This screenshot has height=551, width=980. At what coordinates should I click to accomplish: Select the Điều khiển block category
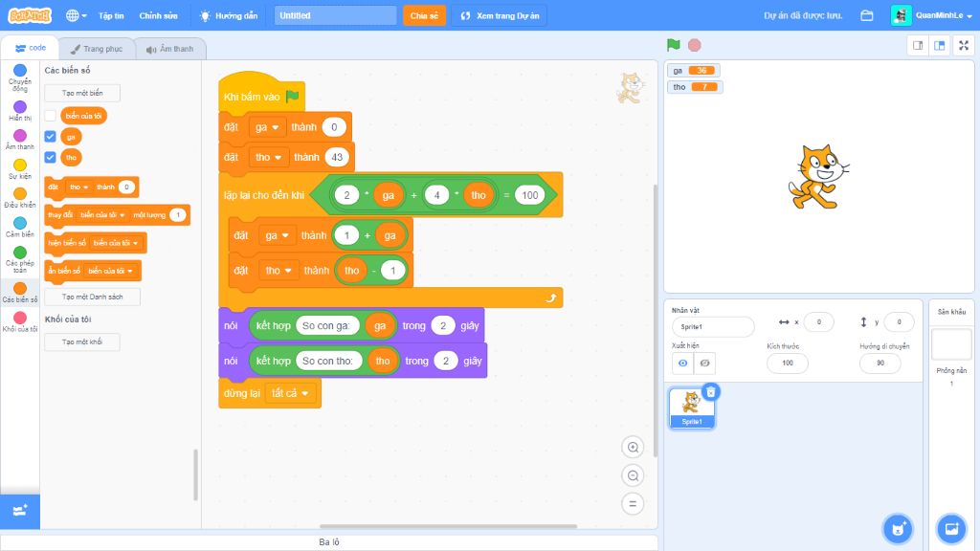(20, 197)
